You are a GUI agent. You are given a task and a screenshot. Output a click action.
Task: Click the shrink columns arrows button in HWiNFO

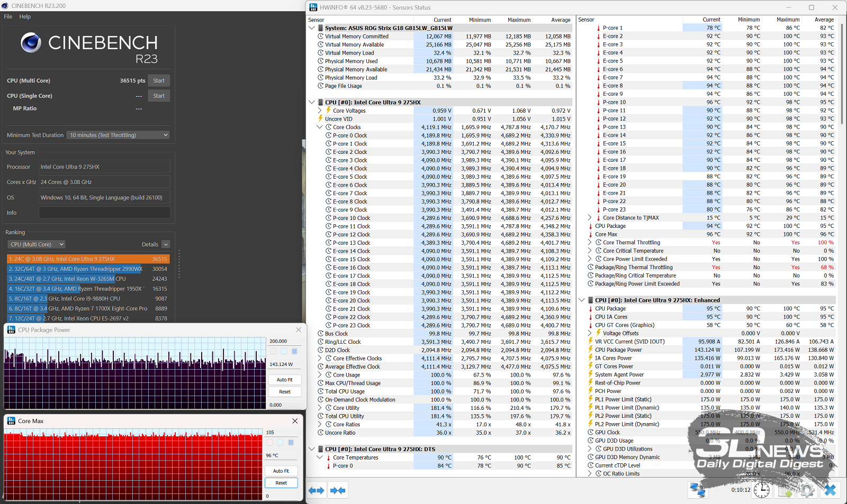(337, 490)
